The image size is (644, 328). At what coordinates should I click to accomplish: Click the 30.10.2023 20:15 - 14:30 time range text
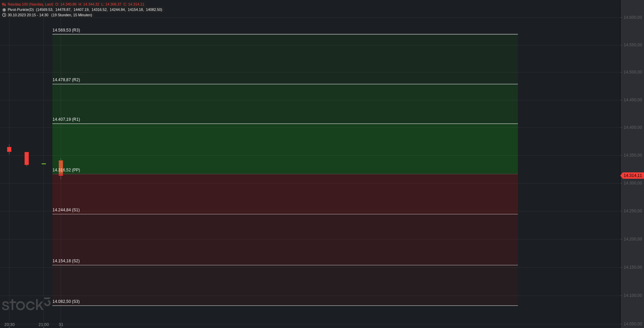coord(28,15)
